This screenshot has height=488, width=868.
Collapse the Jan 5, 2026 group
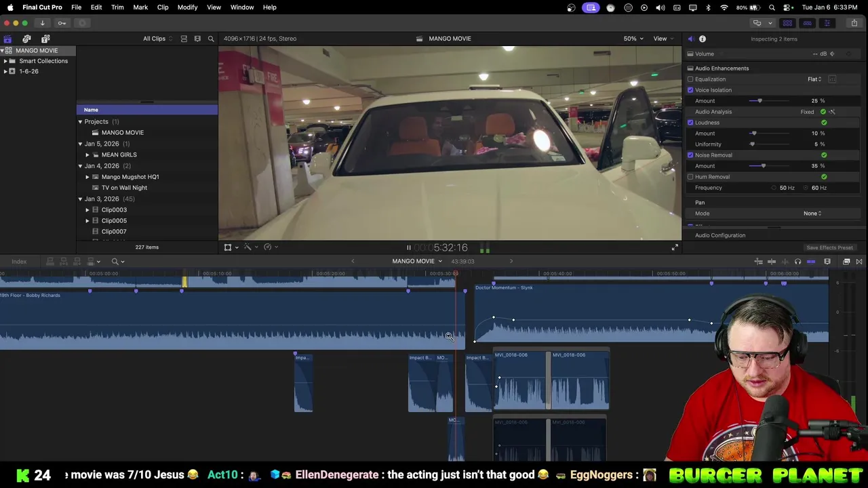pyautogui.click(x=80, y=144)
